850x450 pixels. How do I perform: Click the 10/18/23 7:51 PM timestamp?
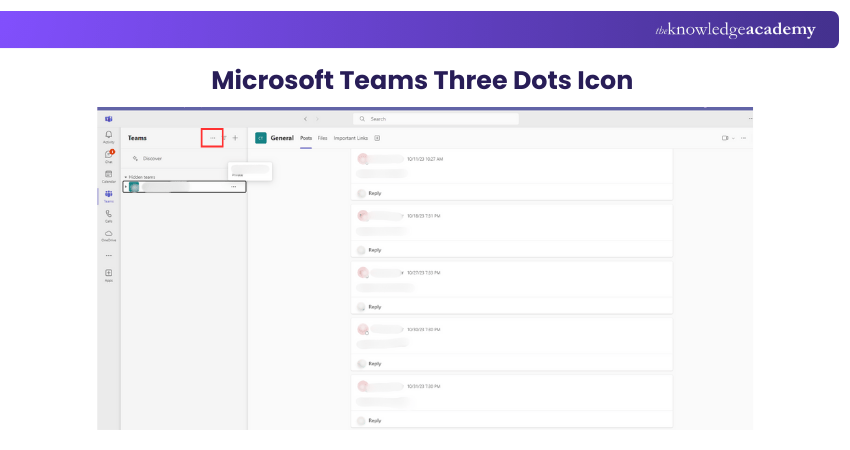pos(423,216)
